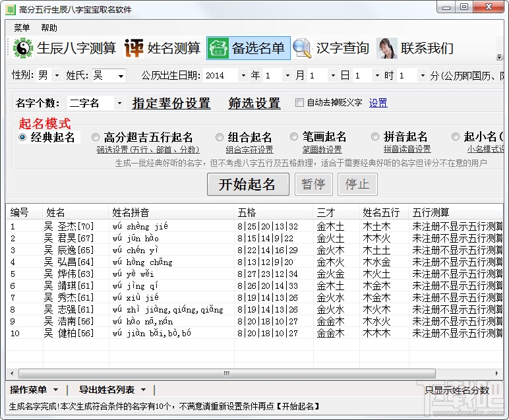
Task: Open the 名字个数 二字名 dropdown
Action: click(x=119, y=104)
